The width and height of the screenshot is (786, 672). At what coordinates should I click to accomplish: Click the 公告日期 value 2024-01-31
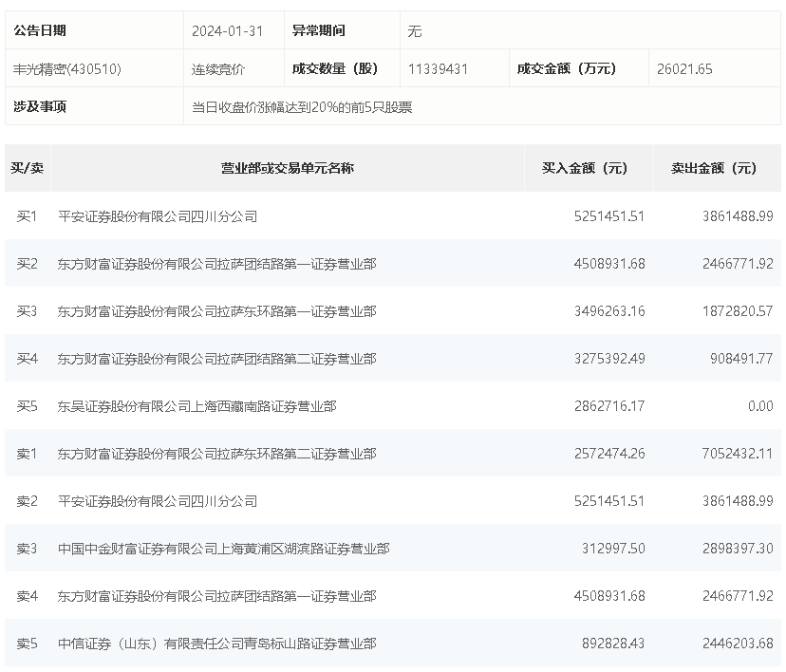click(x=227, y=30)
